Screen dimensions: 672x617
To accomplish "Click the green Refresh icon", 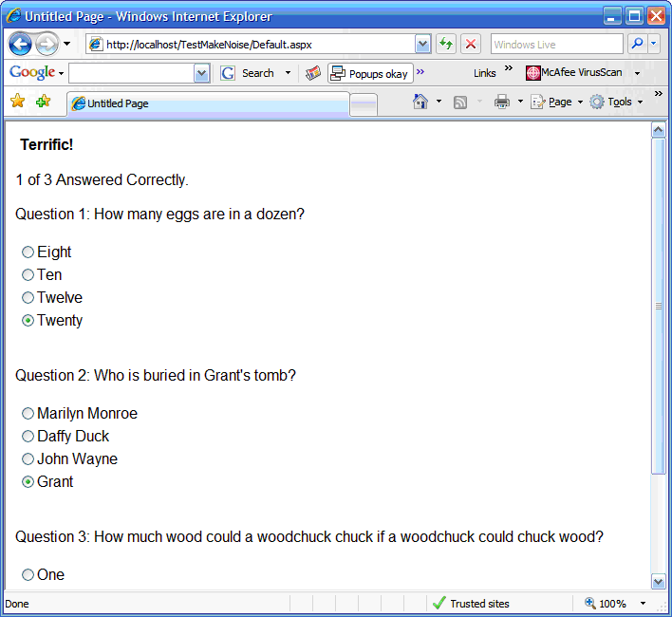I will 446,44.
